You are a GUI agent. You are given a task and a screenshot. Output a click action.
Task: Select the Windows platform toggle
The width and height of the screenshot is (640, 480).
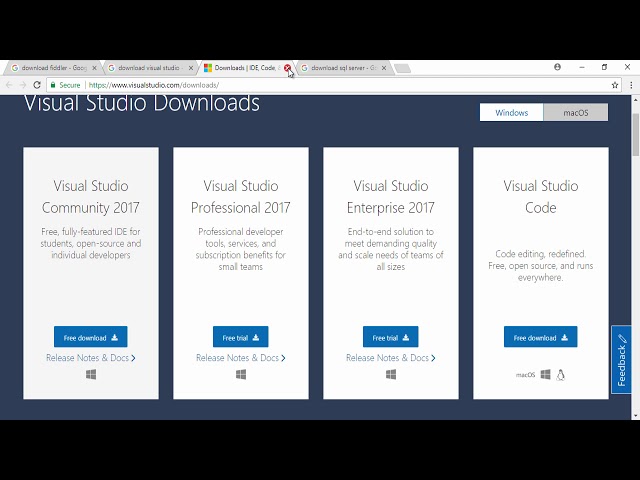[x=511, y=112]
